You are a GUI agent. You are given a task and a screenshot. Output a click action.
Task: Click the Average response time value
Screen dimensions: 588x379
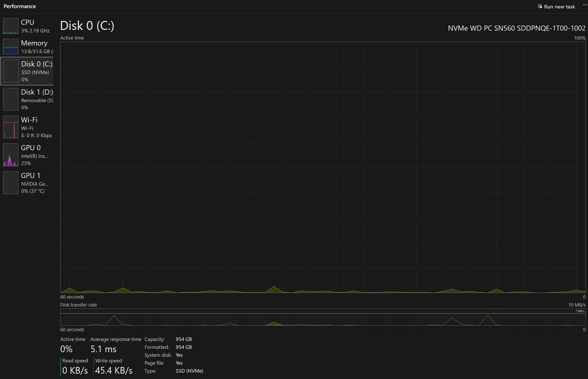[103, 349]
